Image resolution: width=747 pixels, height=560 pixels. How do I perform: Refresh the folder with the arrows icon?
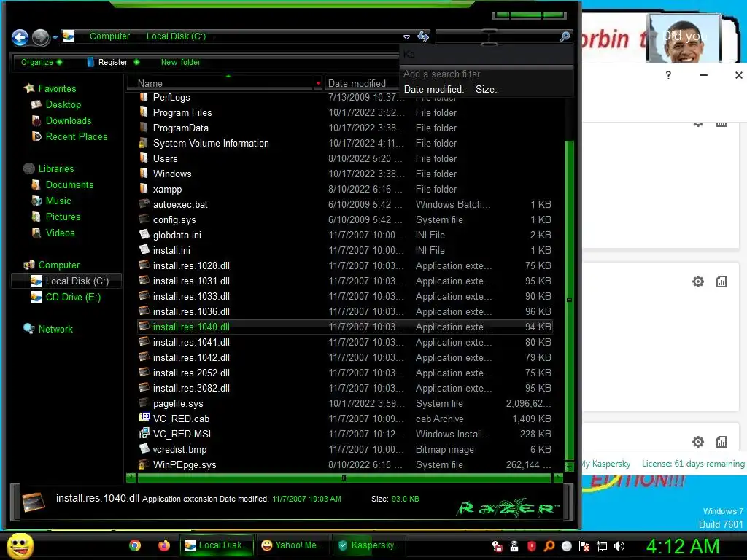pos(422,36)
